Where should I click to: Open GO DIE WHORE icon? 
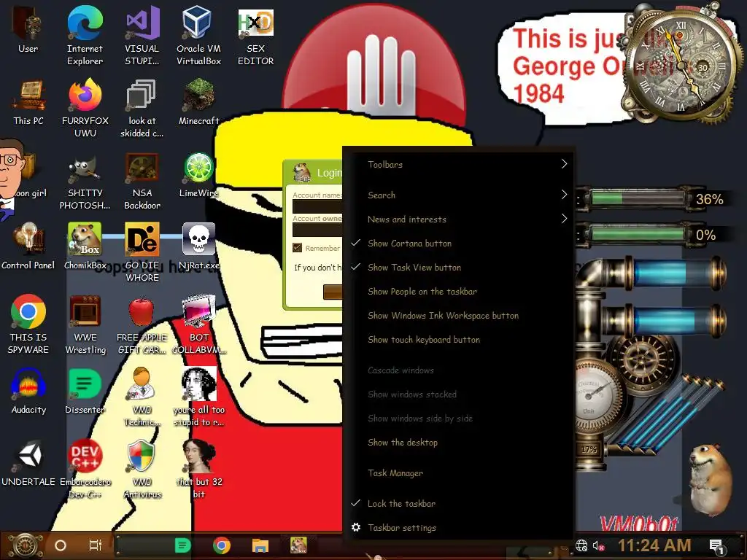[x=142, y=252]
